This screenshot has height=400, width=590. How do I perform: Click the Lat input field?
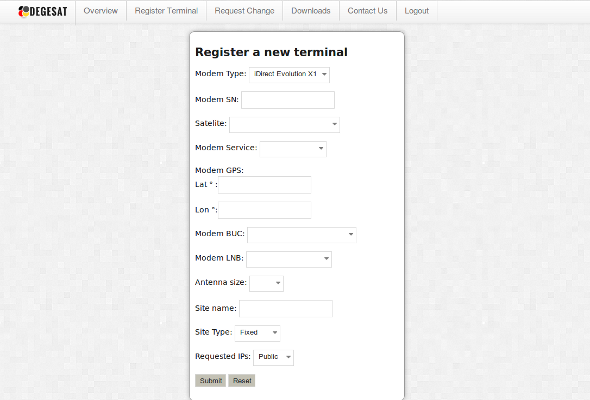[x=265, y=185]
